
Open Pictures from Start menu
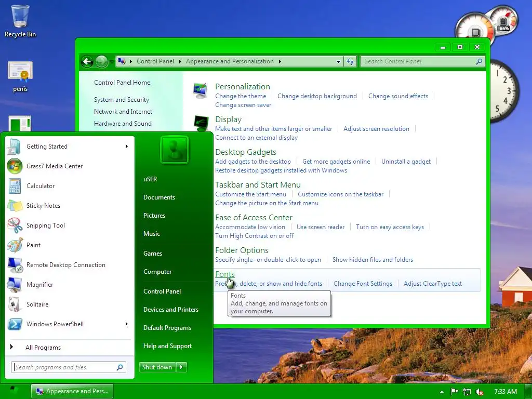(x=154, y=216)
